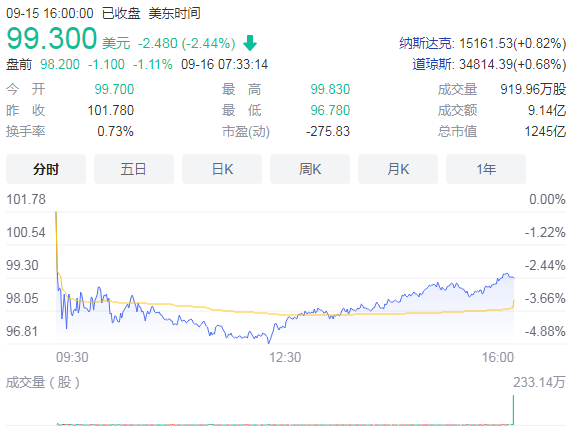The width and height of the screenshot is (574, 433).
Task: Click the midday low point on chart
Action: [x=269, y=342]
